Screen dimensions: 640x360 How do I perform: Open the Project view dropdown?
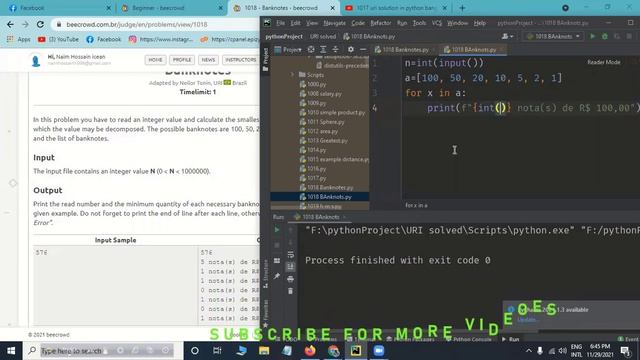click(288, 49)
